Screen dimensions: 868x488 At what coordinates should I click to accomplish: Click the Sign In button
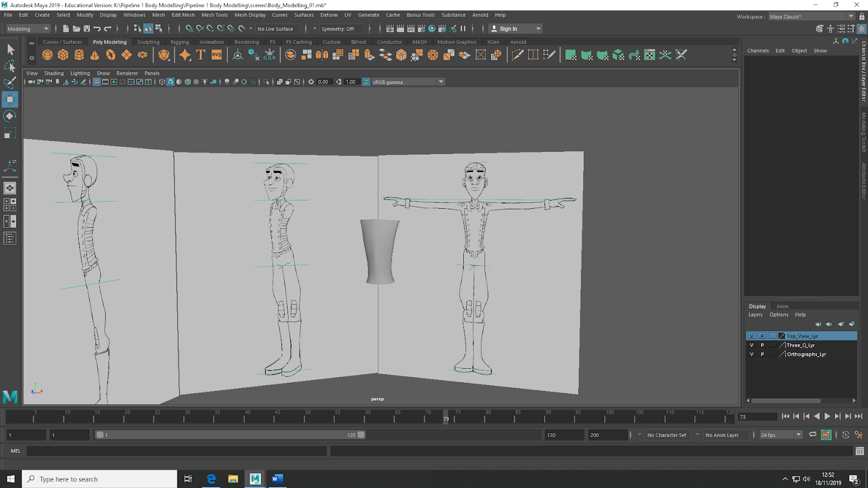coord(508,29)
